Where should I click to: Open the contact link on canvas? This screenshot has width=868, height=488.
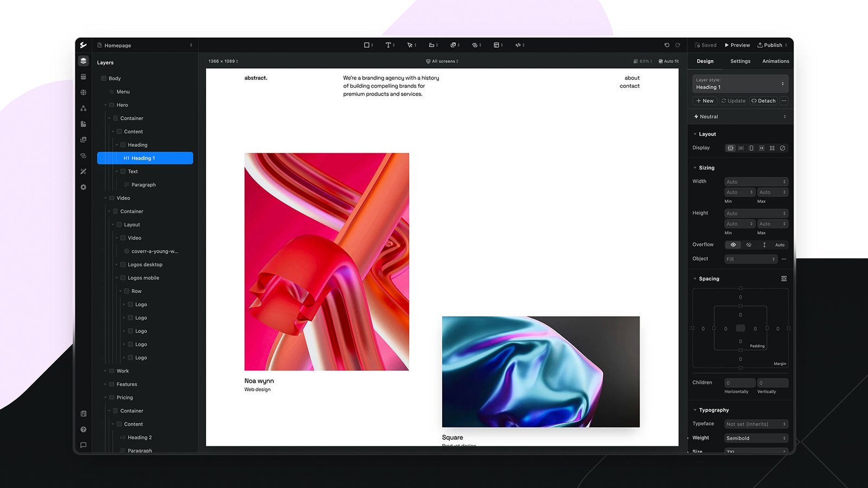point(629,86)
